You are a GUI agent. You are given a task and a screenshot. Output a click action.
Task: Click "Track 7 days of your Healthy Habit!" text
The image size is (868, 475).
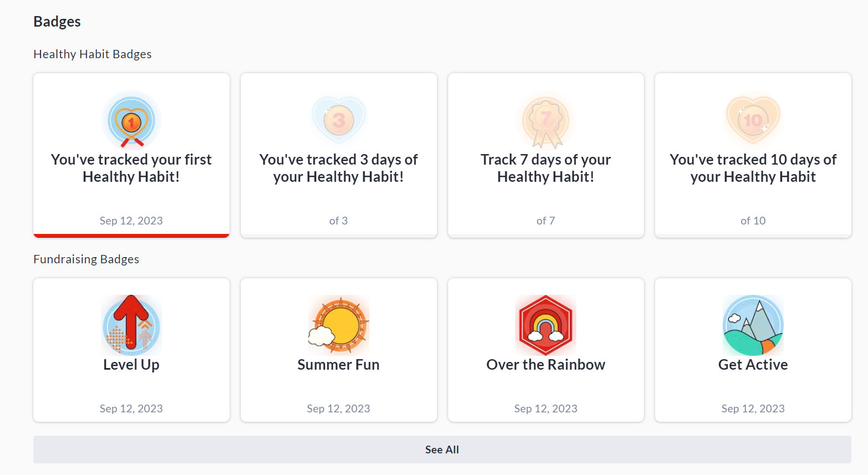[x=546, y=168]
